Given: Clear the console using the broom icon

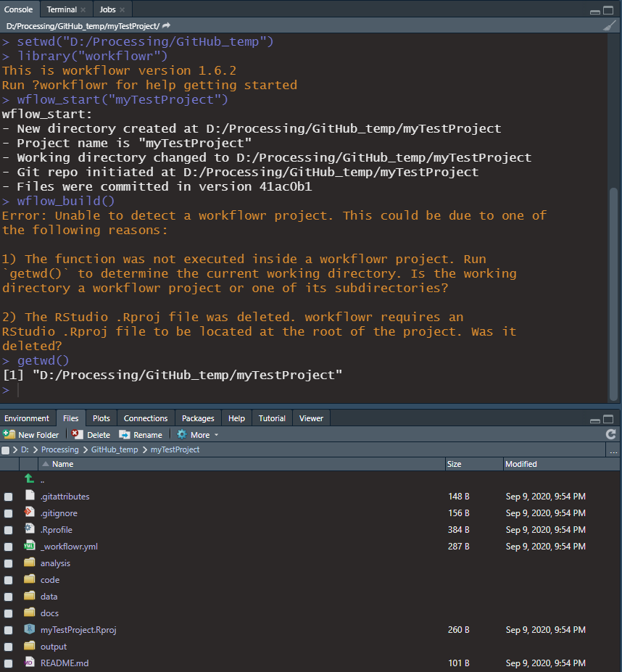Looking at the screenshot, I should coord(610,24).
